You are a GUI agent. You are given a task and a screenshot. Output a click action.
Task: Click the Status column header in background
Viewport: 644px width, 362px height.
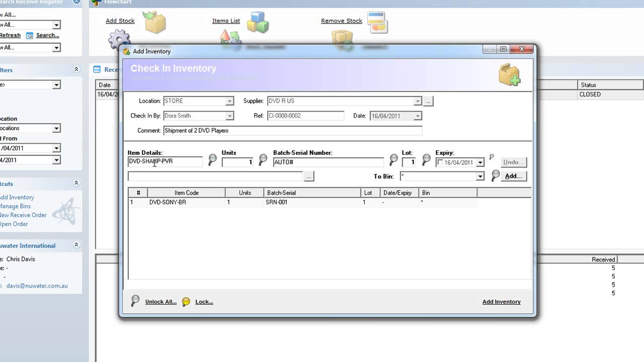pyautogui.click(x=610, y=85)
